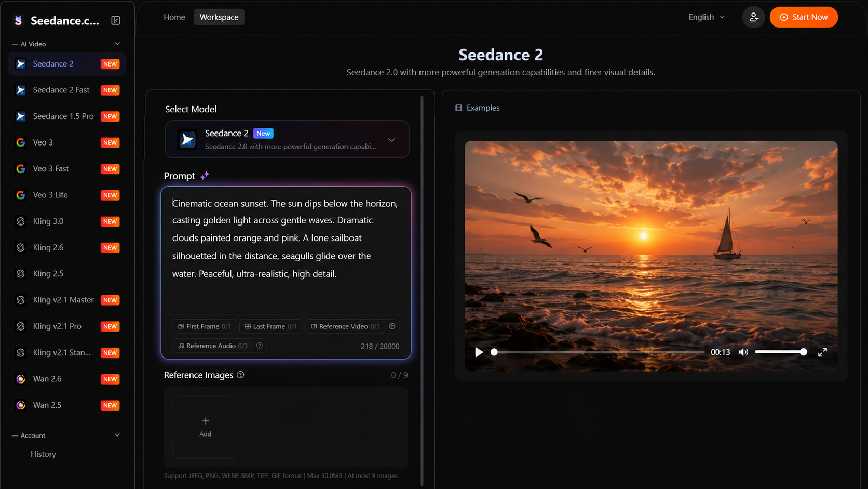The height and width of the screenshot is (489, 868).
Task: Go to the Home tab
Action: 174,17
